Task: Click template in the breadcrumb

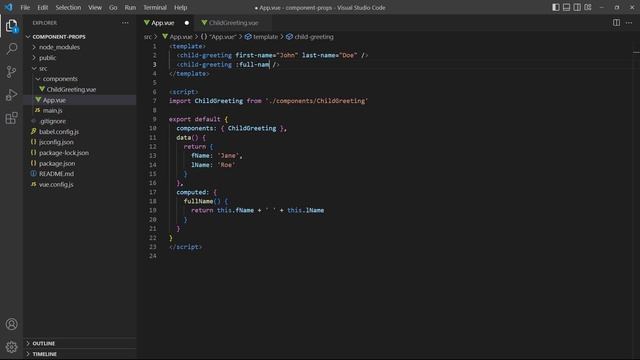Action: point(265,37)
